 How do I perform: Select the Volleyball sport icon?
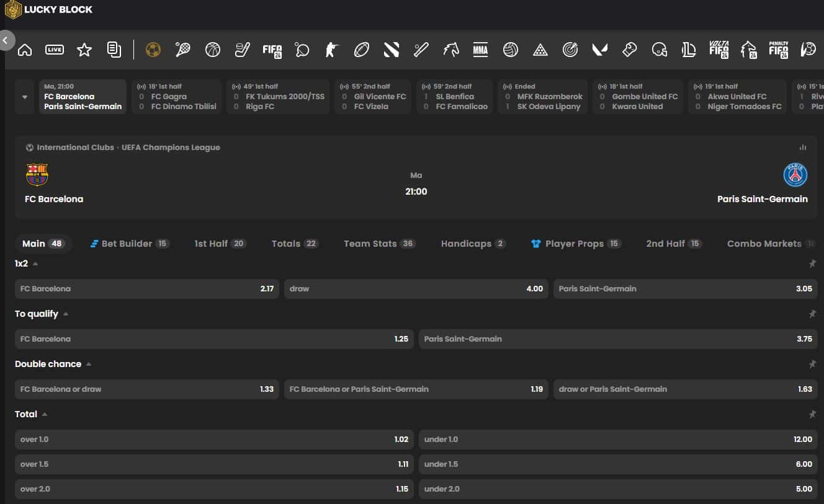coord(511,50)
